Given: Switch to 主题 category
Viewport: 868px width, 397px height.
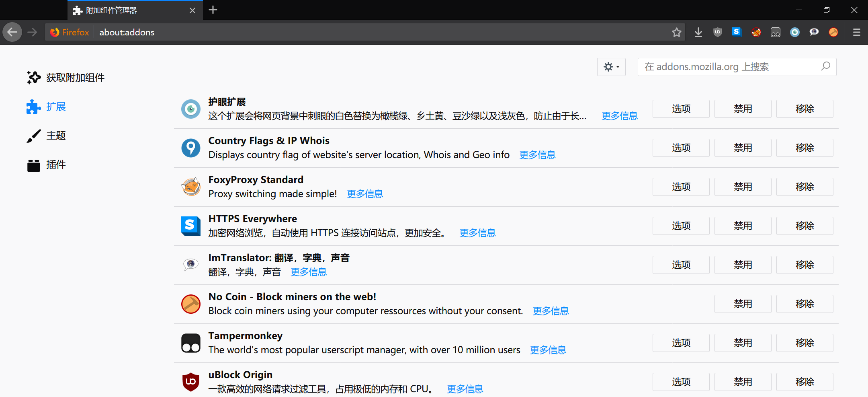Looking at the screenshot, I should (x=46, y=136).
